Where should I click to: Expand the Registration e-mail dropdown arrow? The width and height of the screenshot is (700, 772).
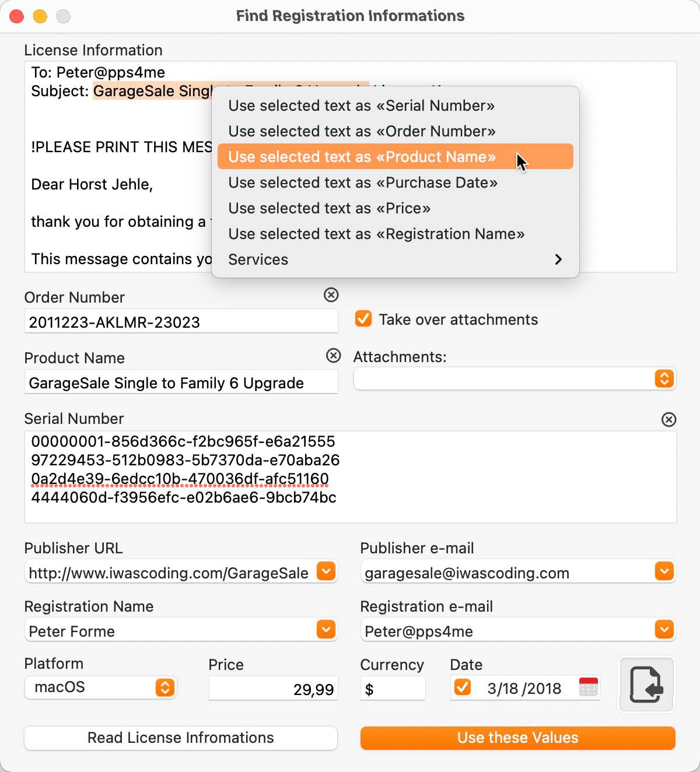click(x=664, y=630)
